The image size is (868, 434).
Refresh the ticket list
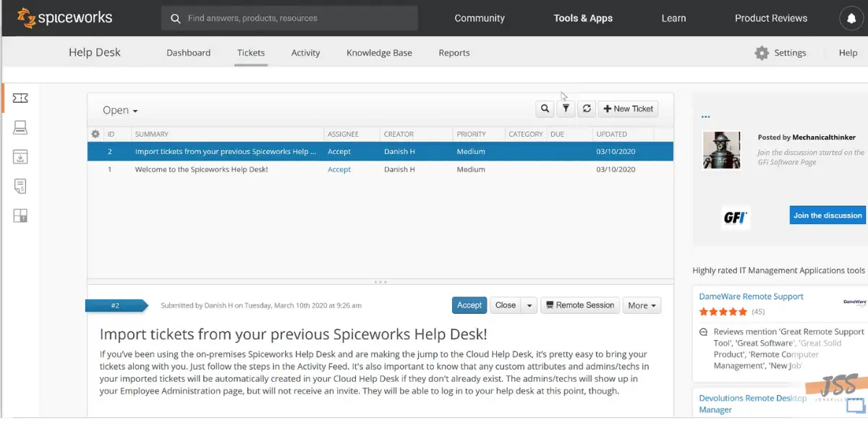(x=587, y=109)
